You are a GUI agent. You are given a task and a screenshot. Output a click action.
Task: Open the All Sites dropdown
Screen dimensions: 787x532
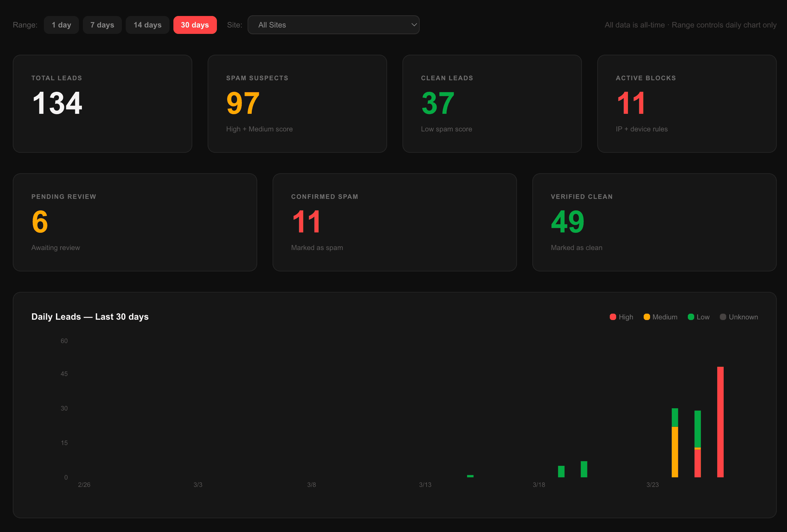tap(334, 25)
